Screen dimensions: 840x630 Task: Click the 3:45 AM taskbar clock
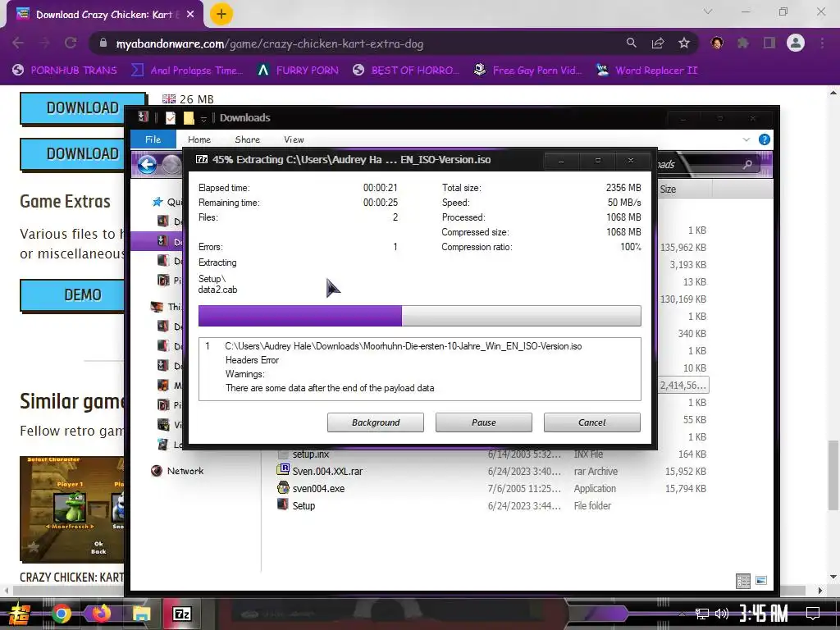764,614
